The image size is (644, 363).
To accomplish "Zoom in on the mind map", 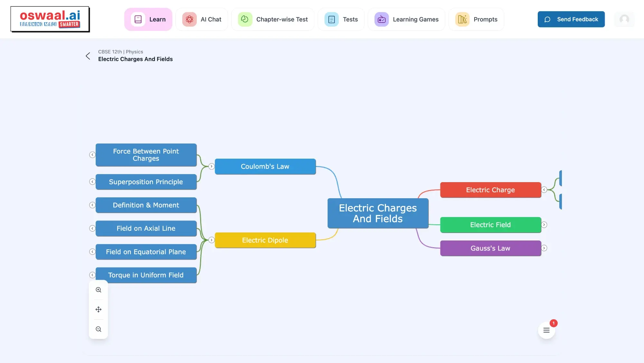I will click(99, 290).
